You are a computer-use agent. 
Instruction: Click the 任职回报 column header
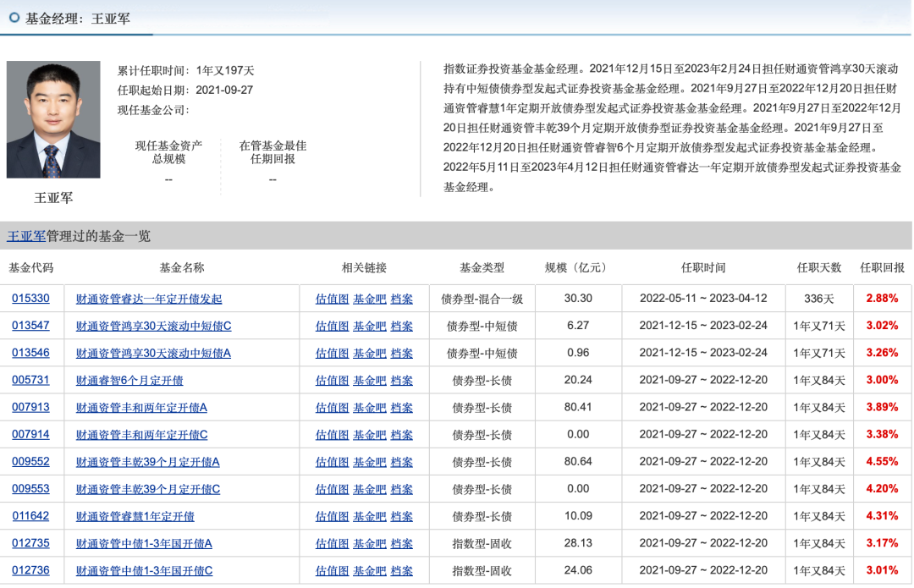882,267
